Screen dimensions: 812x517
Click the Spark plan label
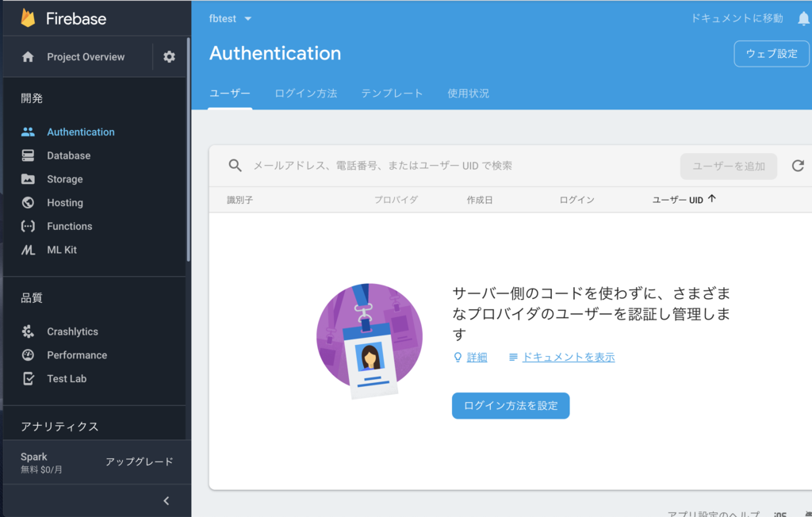(x=33, y=457)
